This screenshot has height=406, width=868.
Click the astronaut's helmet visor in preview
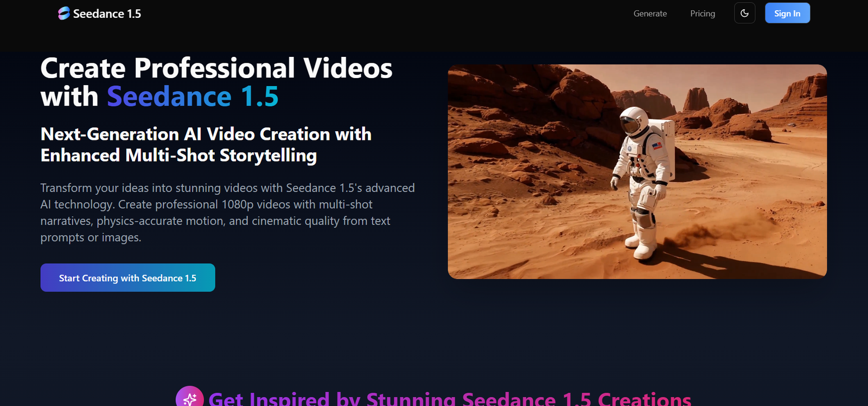pyautogui.click(x=630, y=125)
